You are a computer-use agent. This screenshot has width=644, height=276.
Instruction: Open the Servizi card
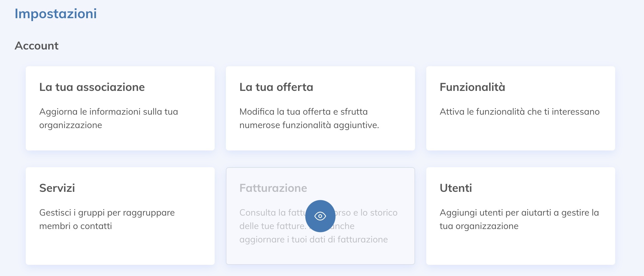[120, 215]
